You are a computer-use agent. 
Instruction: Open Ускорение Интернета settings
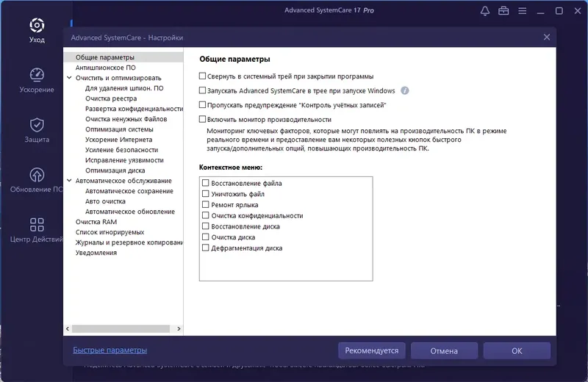[x=118, y=140]
